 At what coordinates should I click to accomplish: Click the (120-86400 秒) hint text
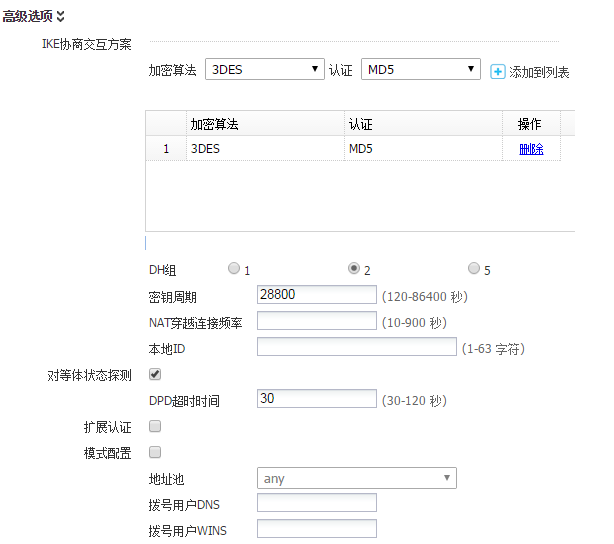(x=424, y=296)
